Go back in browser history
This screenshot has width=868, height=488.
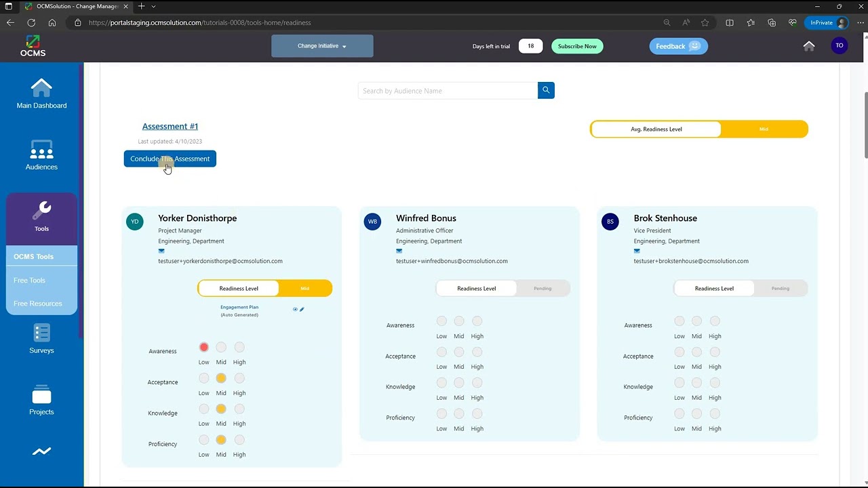10,22
